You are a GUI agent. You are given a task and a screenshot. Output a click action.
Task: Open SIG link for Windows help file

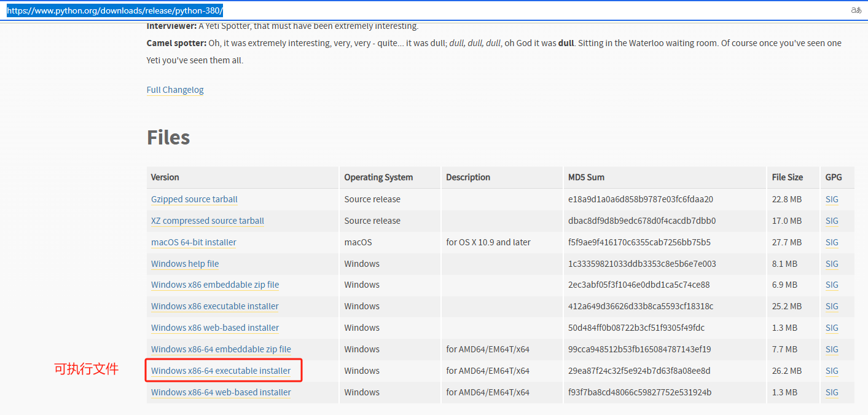[x=832, y=264]
